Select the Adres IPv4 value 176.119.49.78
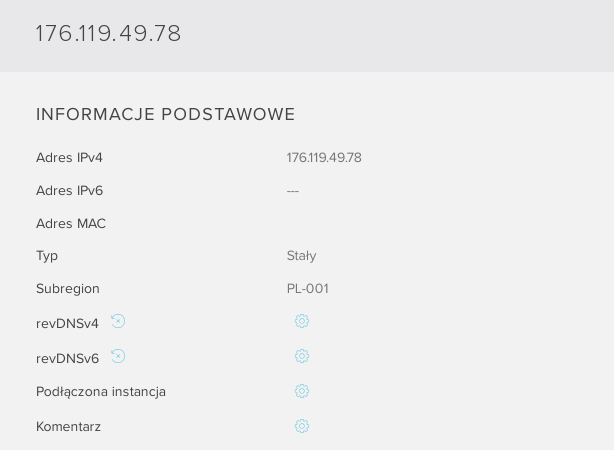Viewport: 614px width, 450px height. (324, 157)
